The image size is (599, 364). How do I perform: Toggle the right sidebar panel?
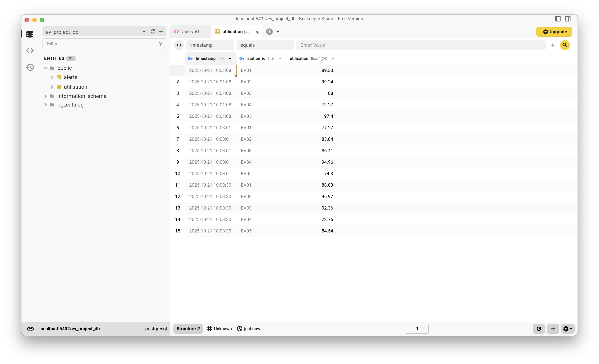568,19
